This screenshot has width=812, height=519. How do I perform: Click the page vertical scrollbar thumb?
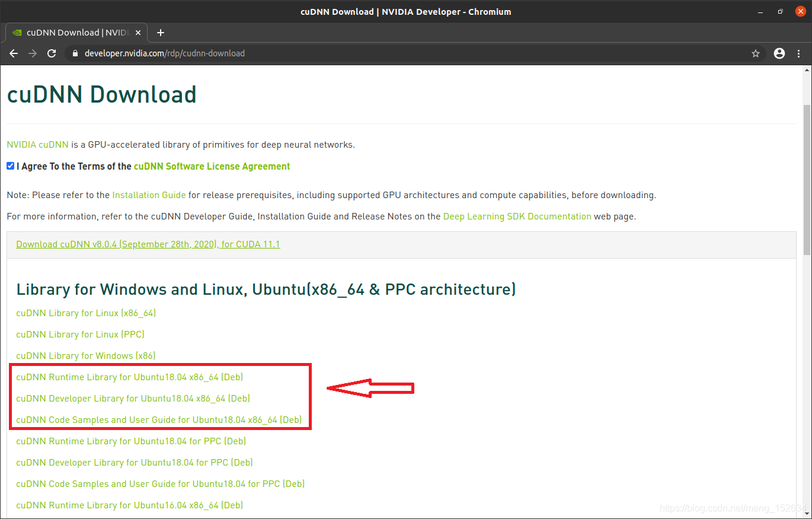pos(807,179)
